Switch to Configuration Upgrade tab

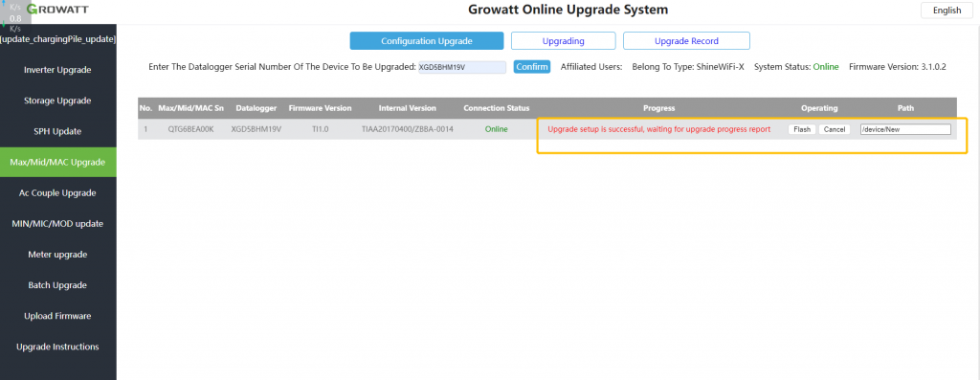coord(426,41)
